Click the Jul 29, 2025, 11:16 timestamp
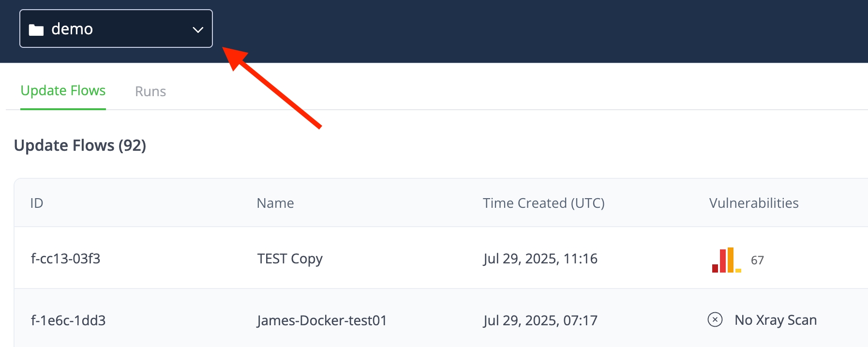 point(540,259)
